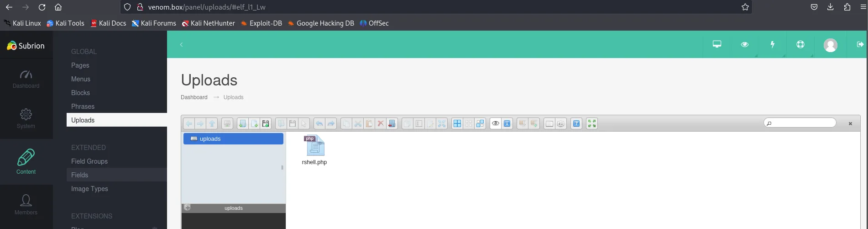Screen dimensions: 868x229
Task: Click the monitor icon in teal header
Action: pos(717,44)
